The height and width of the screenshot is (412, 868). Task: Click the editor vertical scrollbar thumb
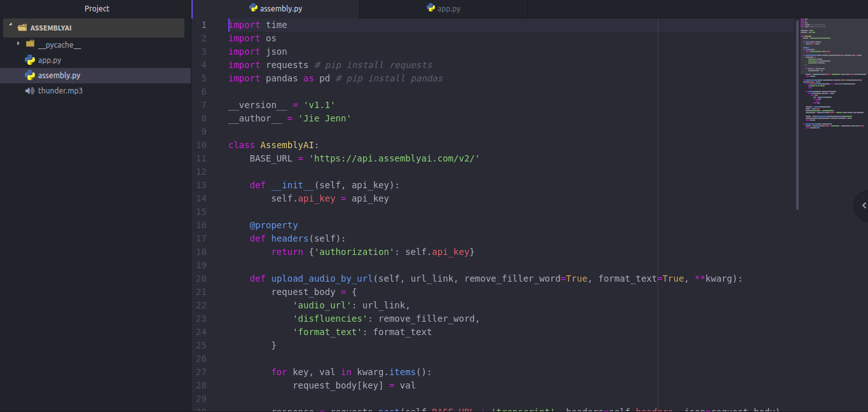point(797,114)
